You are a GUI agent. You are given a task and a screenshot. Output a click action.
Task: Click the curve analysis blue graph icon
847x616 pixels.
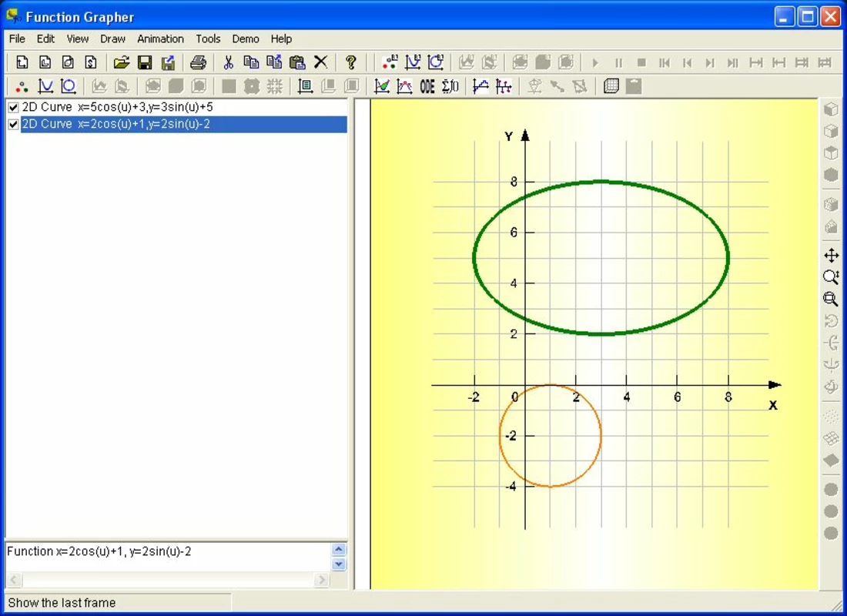pyautogui.click(x=480, y=86)
